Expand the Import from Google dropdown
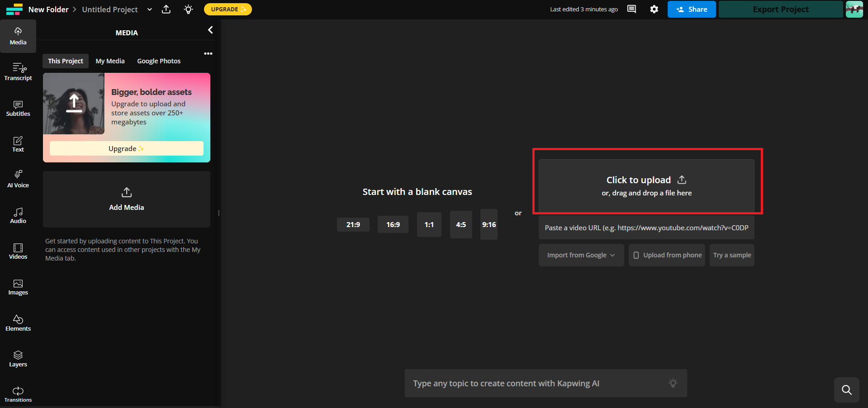This screenshot has width=868, height=408. pyautogui.click(x=581, y=255)
